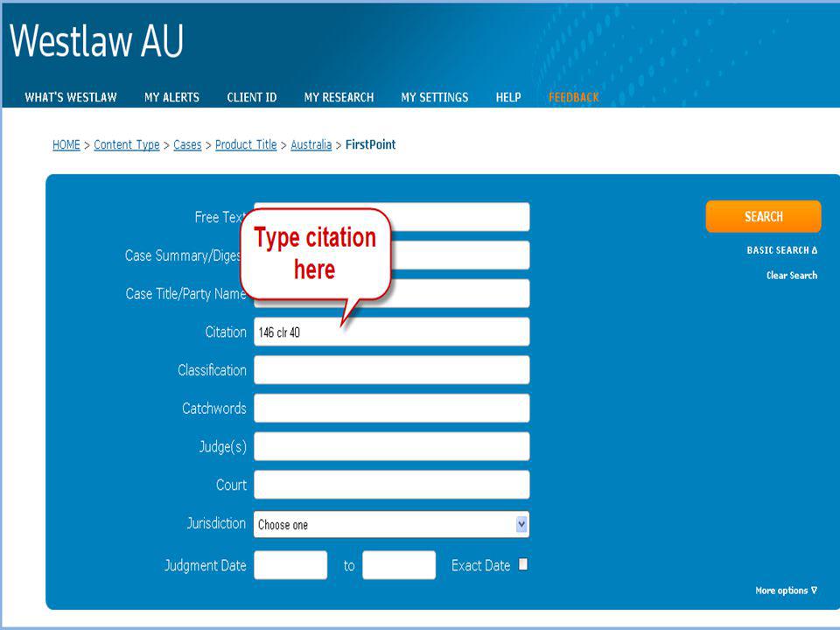
Task: Open the Content Type breadcrumb link
Action: (127, 144)
